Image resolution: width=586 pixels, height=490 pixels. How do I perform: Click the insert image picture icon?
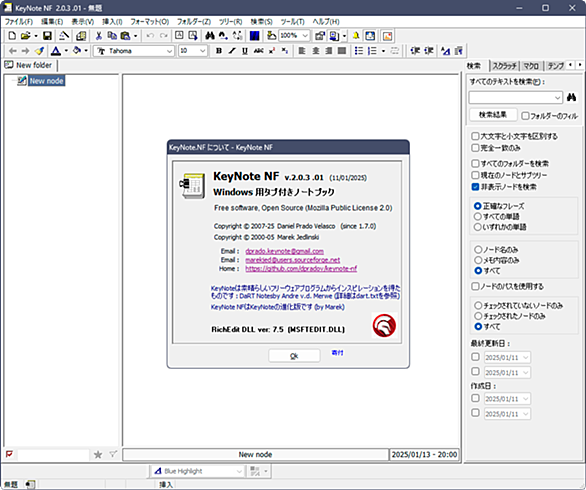tap(388, 36)
